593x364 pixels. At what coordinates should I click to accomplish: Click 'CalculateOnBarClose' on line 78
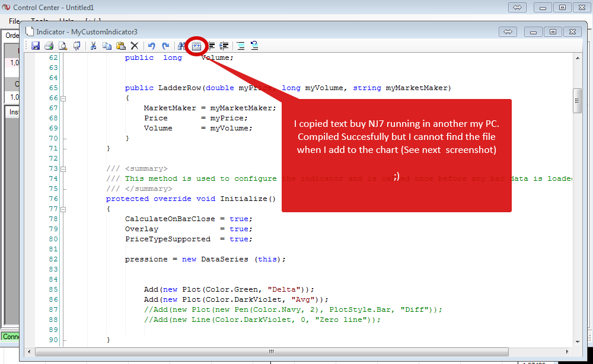tap(170, 219)
